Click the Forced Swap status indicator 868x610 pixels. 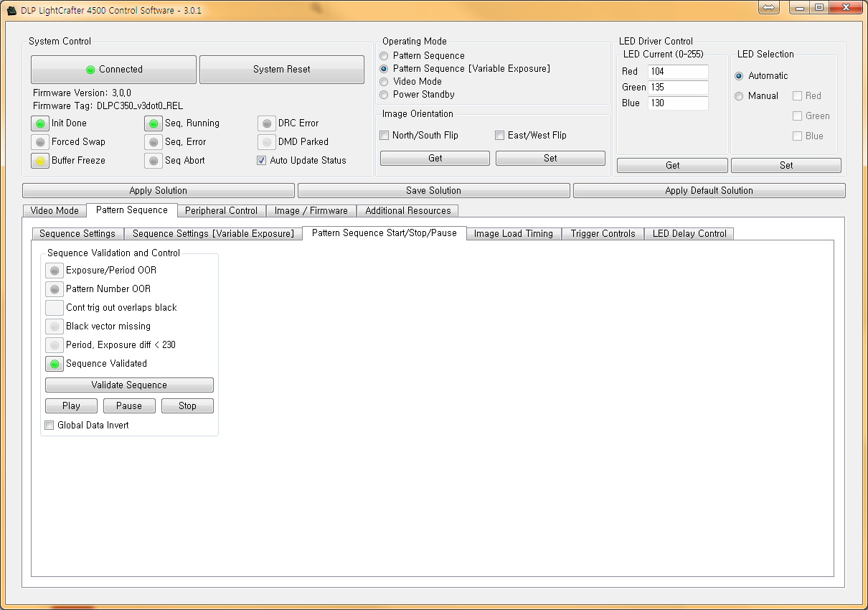tap(40, 142)
